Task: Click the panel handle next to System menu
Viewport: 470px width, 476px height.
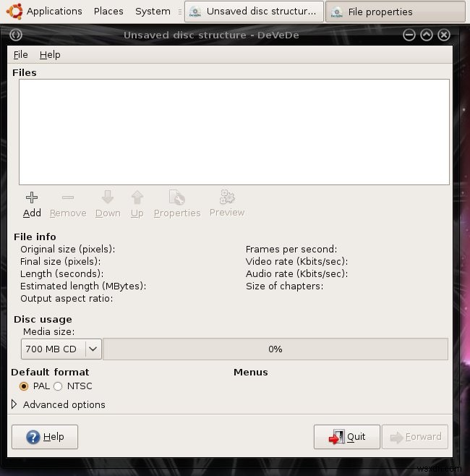Action: point(180,12)
